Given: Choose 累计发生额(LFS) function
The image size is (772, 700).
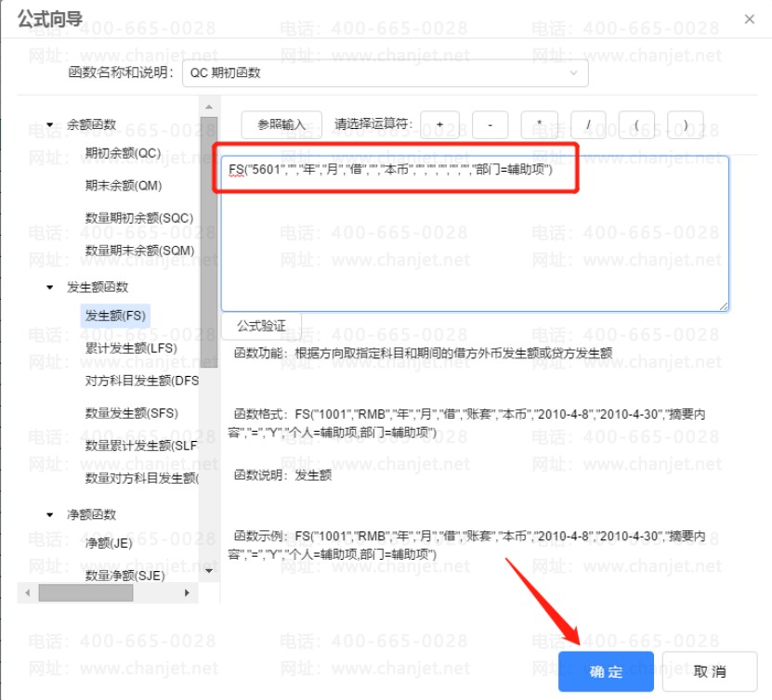Looking at the screenshot, I should (130, 348).
